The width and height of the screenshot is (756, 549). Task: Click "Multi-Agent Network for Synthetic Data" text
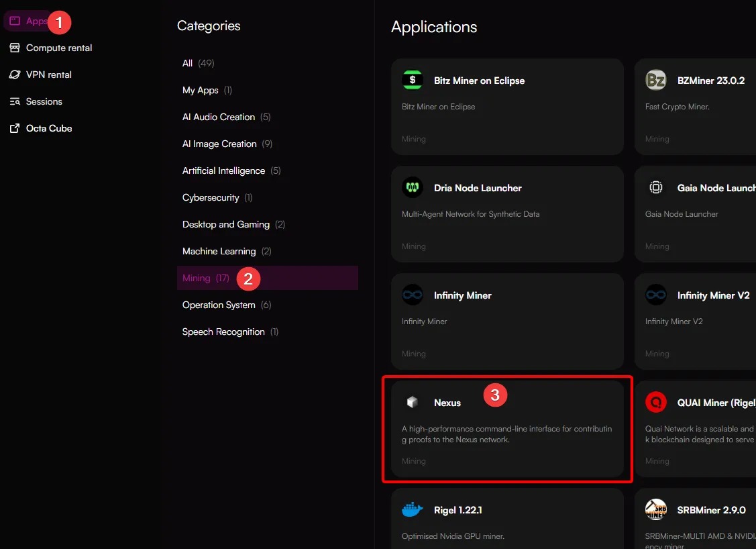click(x=471, y=213)
